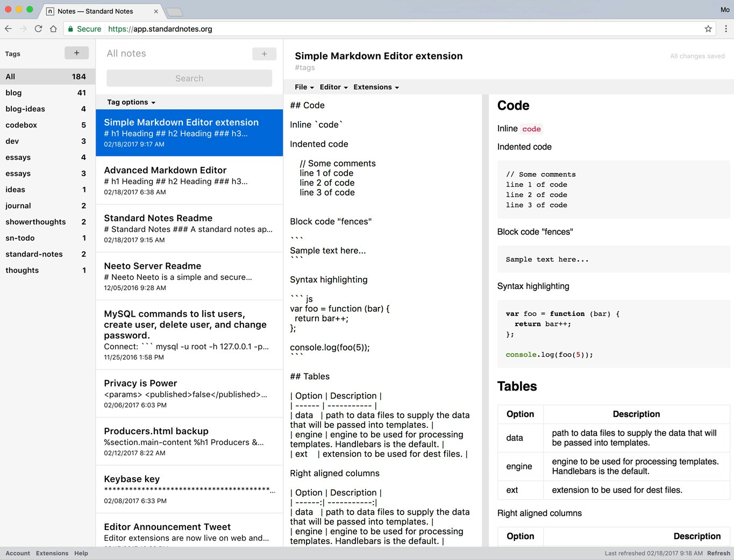Open the Extensions dropdown menu
734x560 pixels.
tap(375, 87)
